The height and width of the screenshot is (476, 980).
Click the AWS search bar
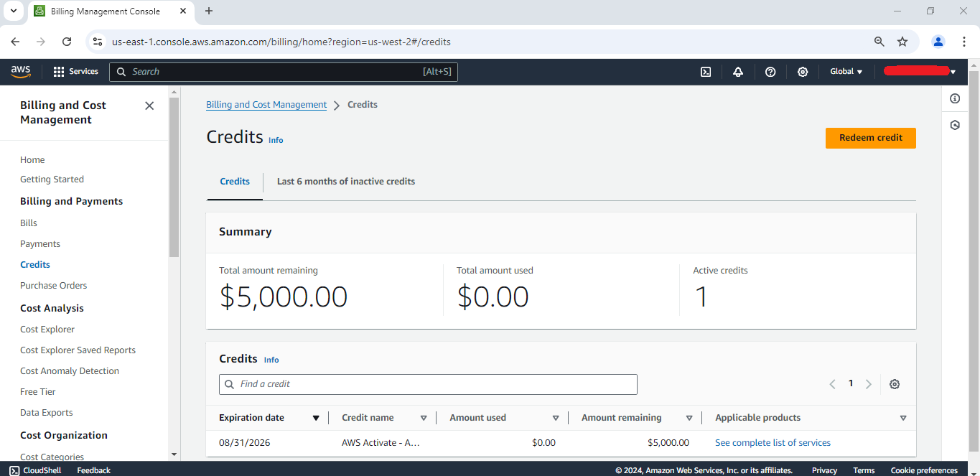pos(284,72)
